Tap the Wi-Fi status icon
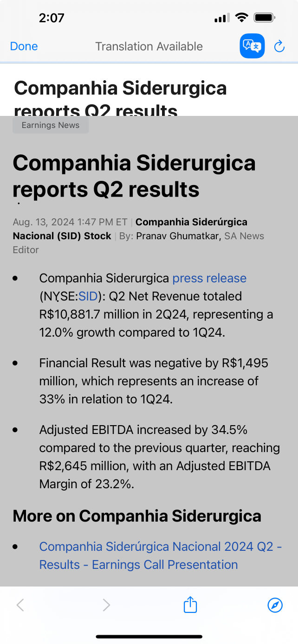 coord(241,18)
